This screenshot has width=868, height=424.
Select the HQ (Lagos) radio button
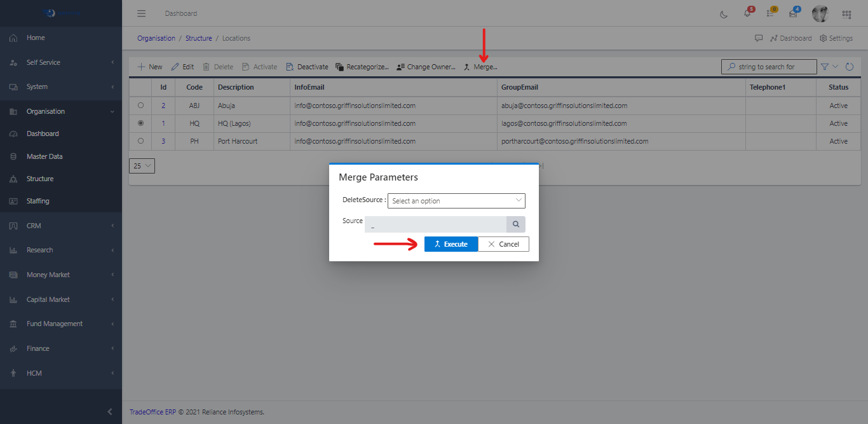tap(140, 123)
